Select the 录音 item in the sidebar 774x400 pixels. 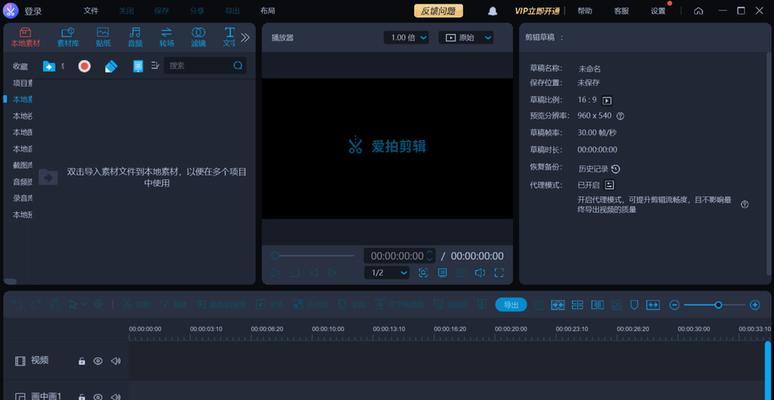22,198
